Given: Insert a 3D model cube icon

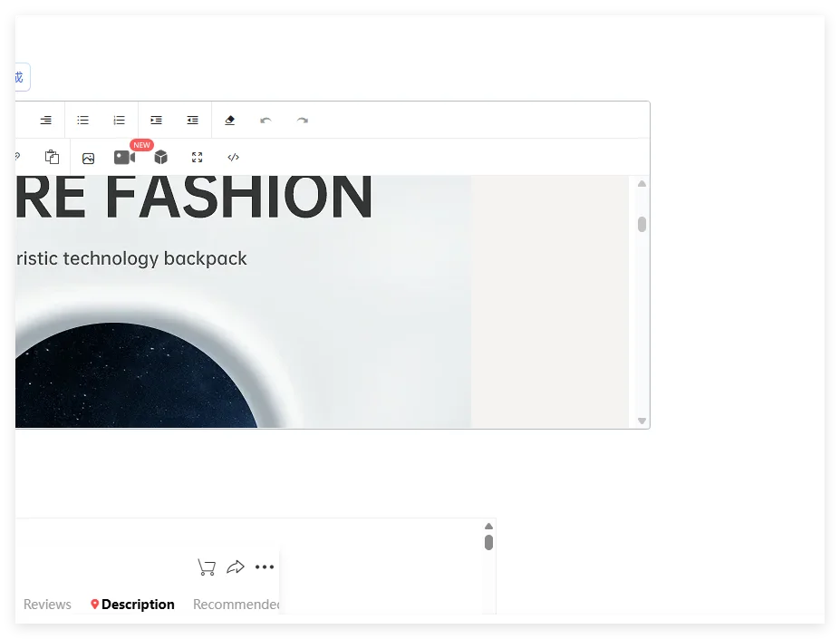Looking at the screenshot, I should [x=160, y=157].
